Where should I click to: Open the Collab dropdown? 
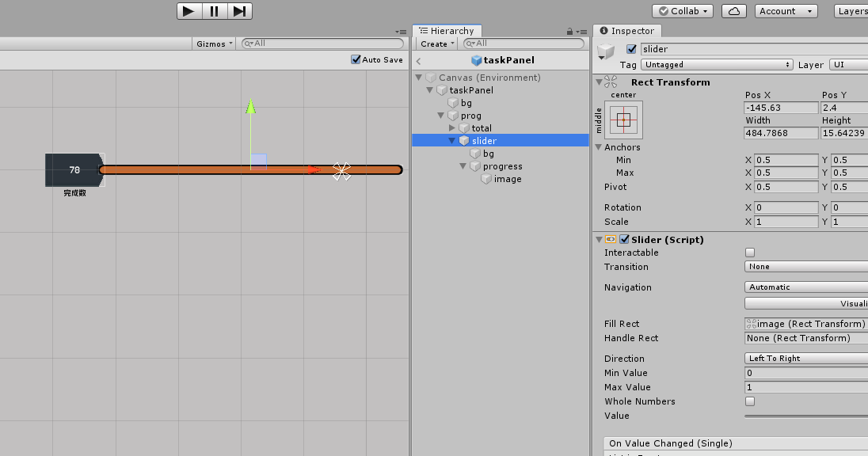tap(683, 11)
